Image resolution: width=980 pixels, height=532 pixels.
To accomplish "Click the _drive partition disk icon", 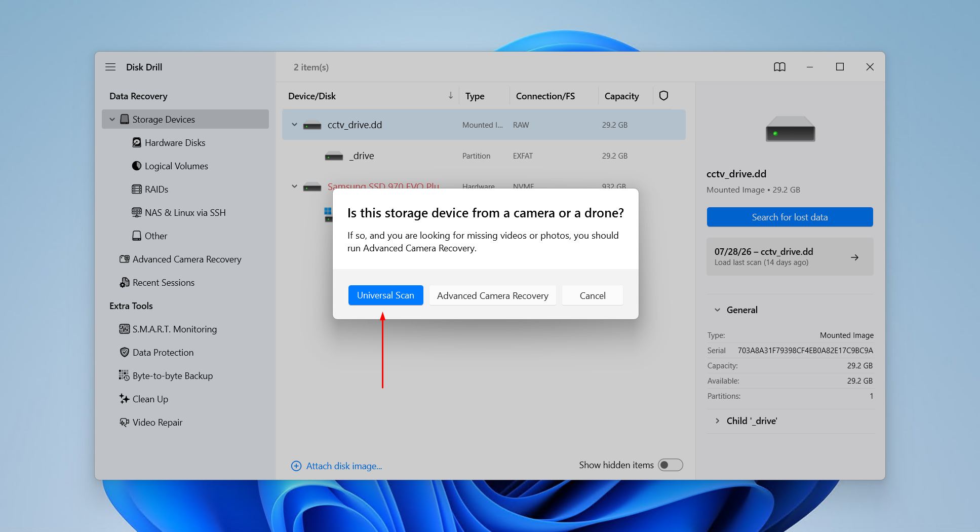I will (x=334, y=156).
